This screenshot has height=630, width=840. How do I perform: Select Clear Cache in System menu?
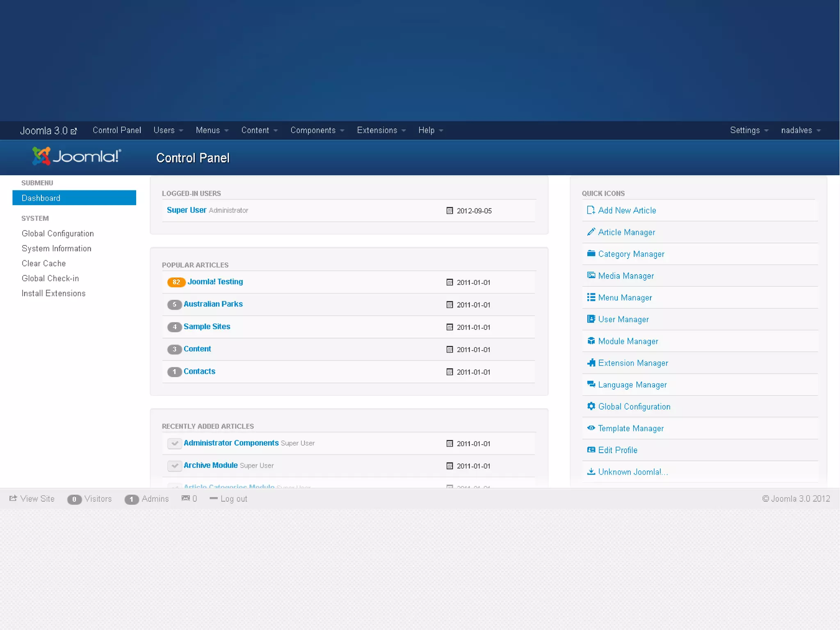pyautogui.click(x=43, y=263)
